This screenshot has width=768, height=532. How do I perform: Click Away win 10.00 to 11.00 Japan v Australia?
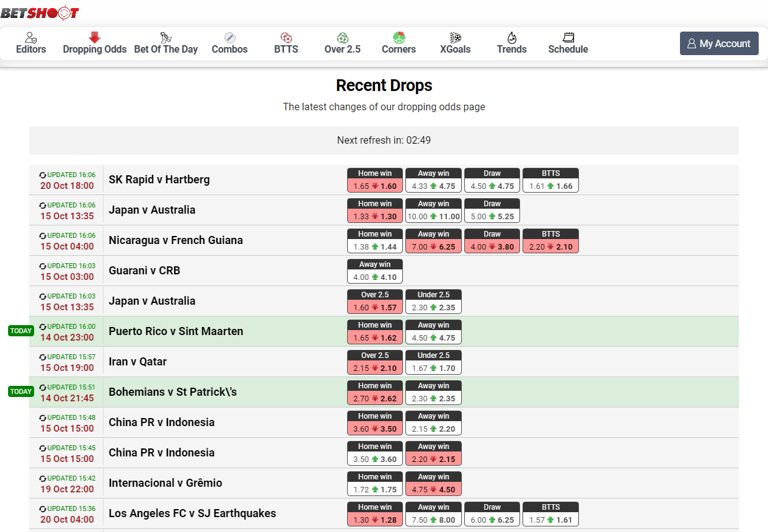[x=433, y=211]
